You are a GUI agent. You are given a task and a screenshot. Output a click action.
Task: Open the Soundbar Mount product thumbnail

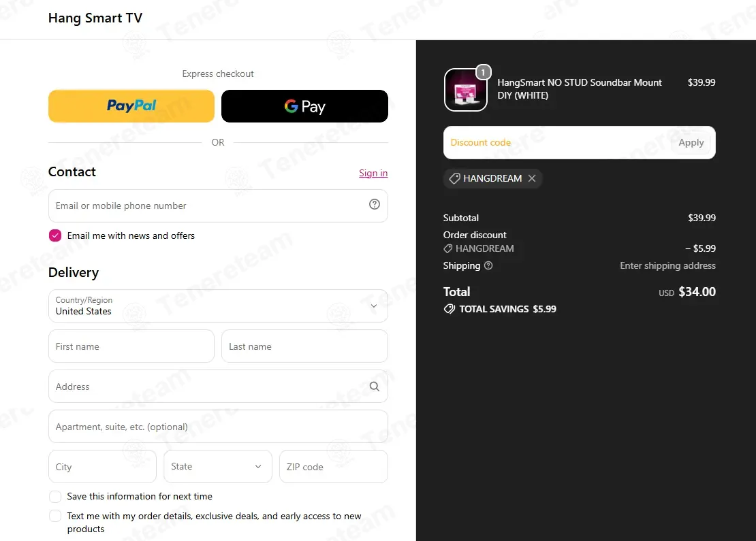(x=465, y=90)
